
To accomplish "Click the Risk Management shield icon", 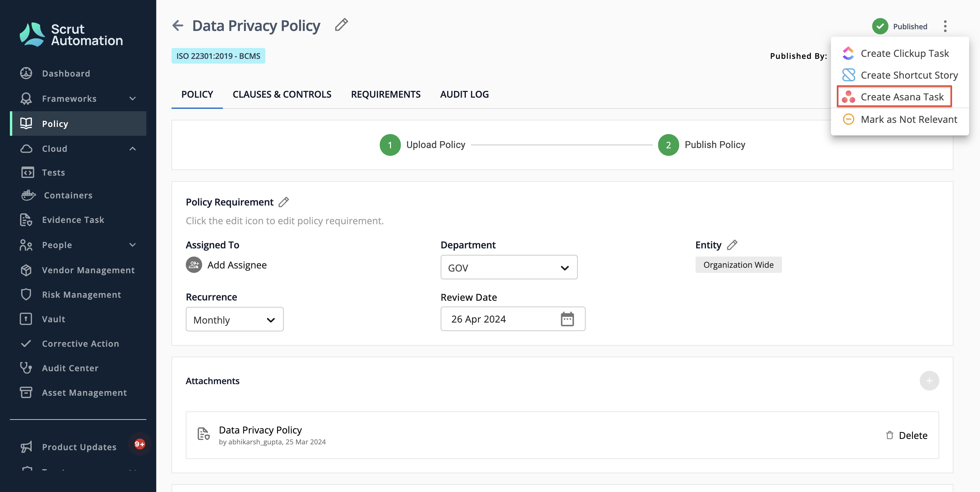I will 26,294.
